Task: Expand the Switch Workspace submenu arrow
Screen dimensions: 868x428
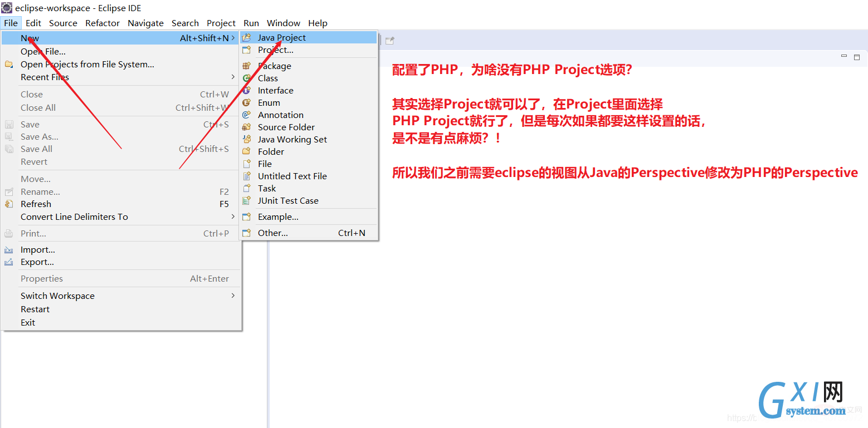Action: [x=233, y=296]
